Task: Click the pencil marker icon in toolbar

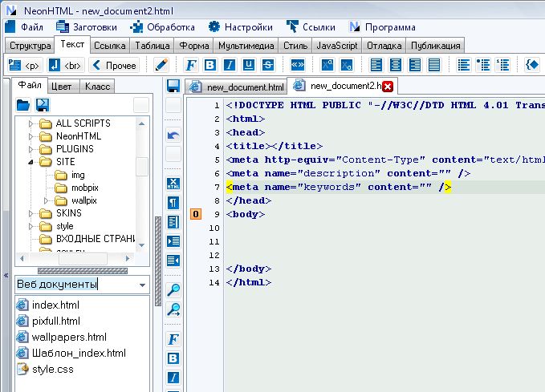Action: tap(161, 65)
